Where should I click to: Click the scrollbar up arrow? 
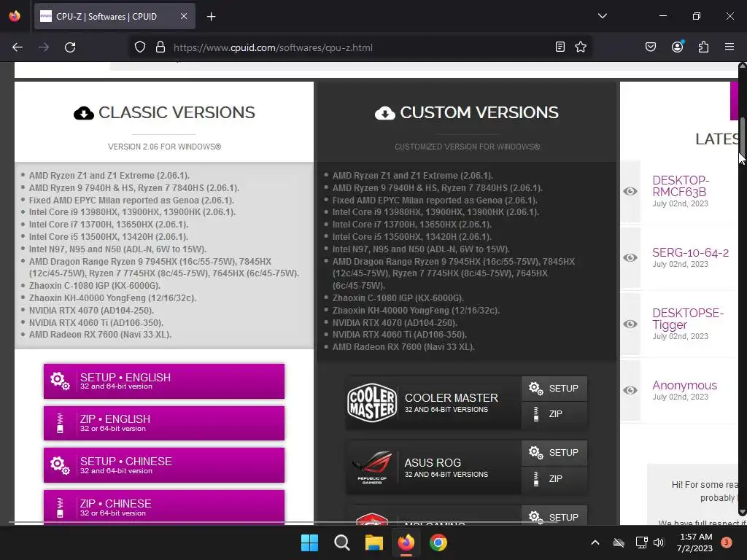[x=742, y=66]
